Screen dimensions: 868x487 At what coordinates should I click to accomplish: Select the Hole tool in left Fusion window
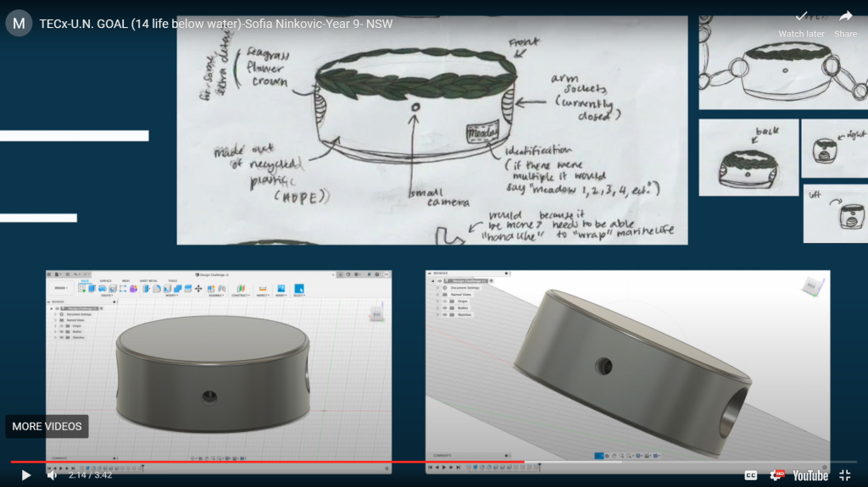pos(113,288)
